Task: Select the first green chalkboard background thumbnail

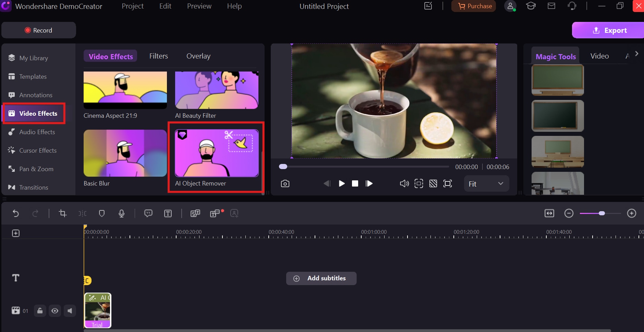Action: pos(558,80)
